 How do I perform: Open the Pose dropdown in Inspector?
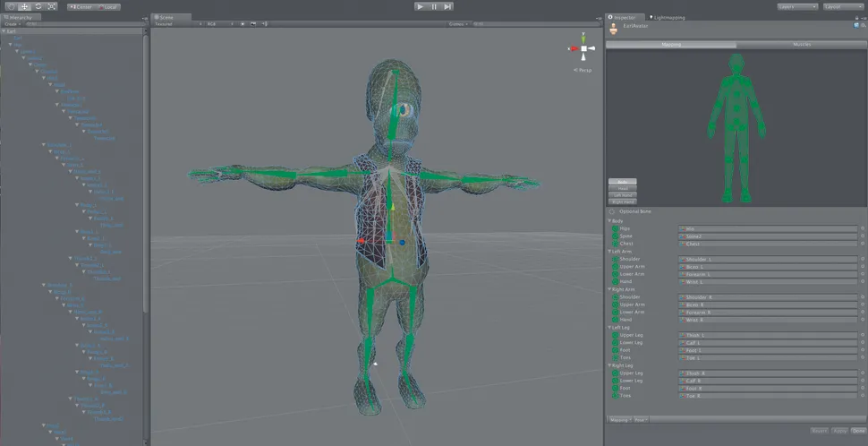coord(642,418)
